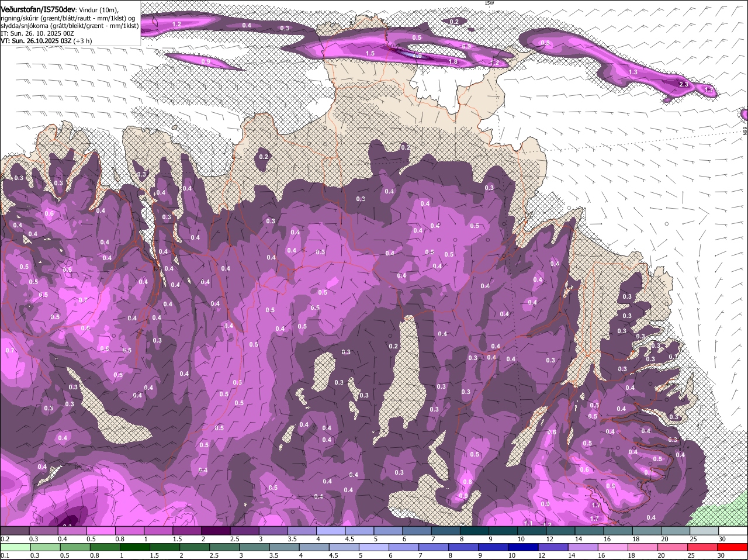Click lower legend swatch between 6 and 7
Viewport: 748px width, 560px height.
coord(404,547)
